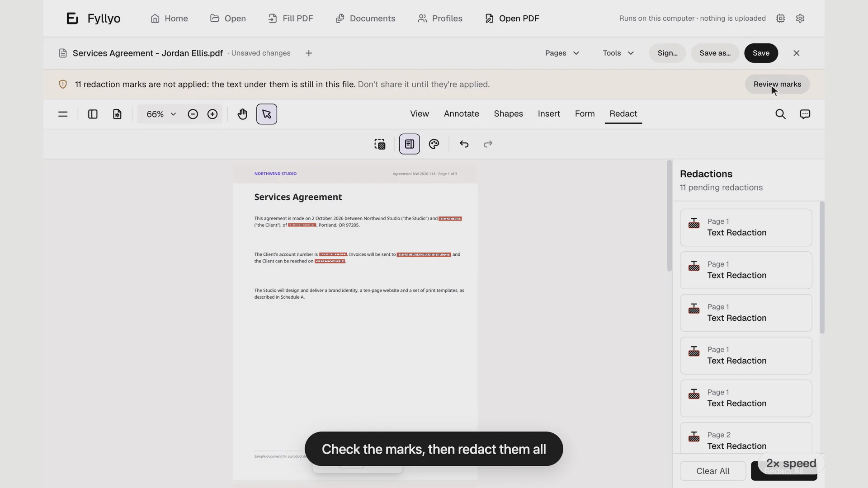Open search with the magnifier icon

780,114
